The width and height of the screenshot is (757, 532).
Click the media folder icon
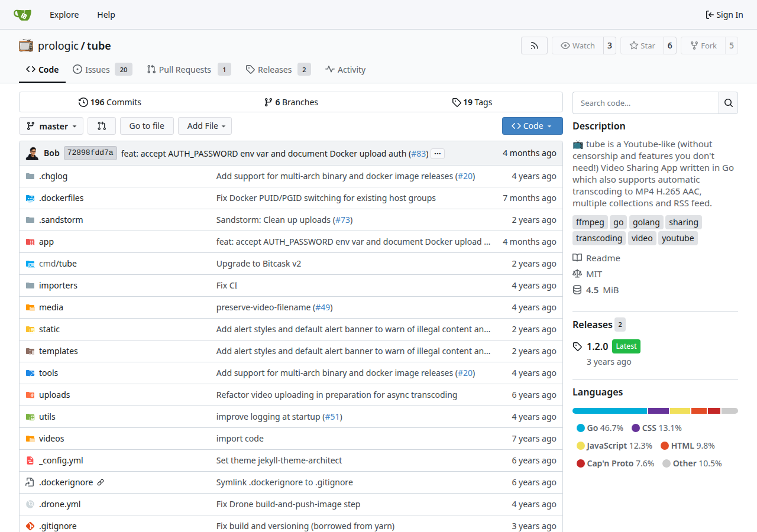30,307
